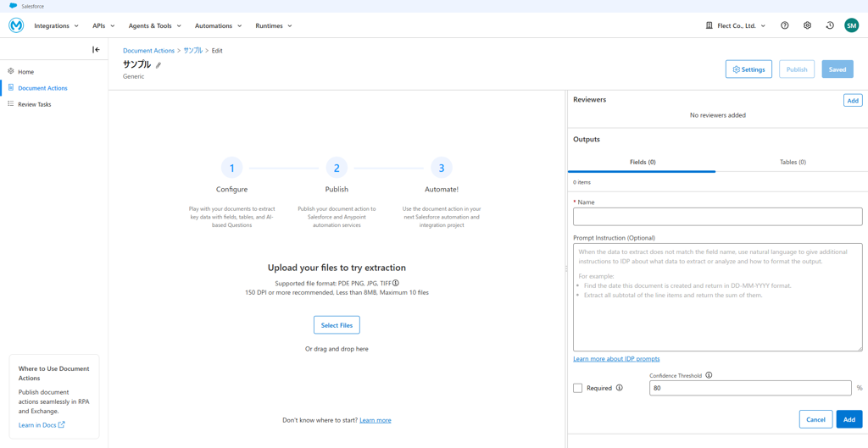Go to Home in the sidebar
Screen dimensions: 868x448
coord(26,72)
